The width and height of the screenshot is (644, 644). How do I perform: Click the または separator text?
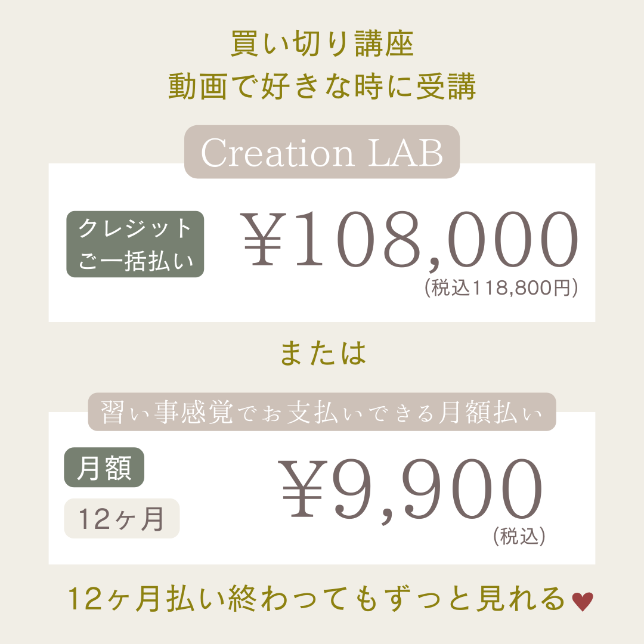[323, 353]
